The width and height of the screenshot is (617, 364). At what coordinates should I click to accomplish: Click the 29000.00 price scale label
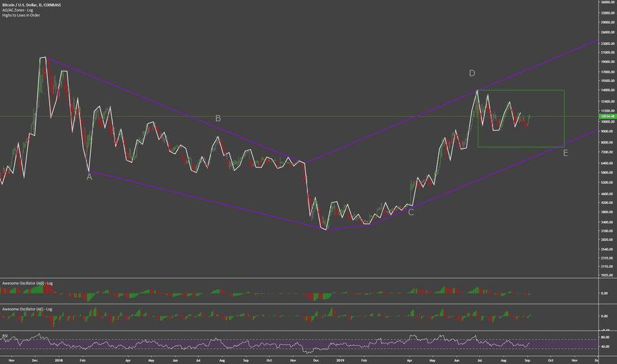pyautogui.click(x=608, y=23)
